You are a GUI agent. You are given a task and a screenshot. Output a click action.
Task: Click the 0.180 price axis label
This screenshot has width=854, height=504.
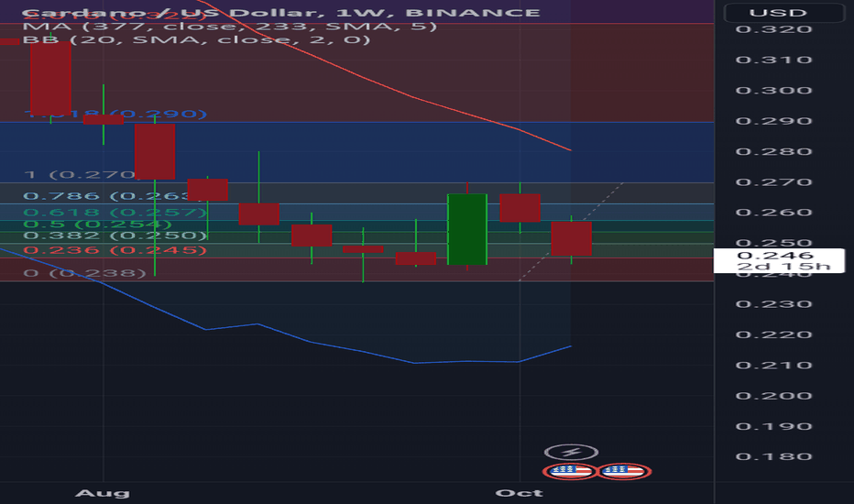click(x=774, y=456)
